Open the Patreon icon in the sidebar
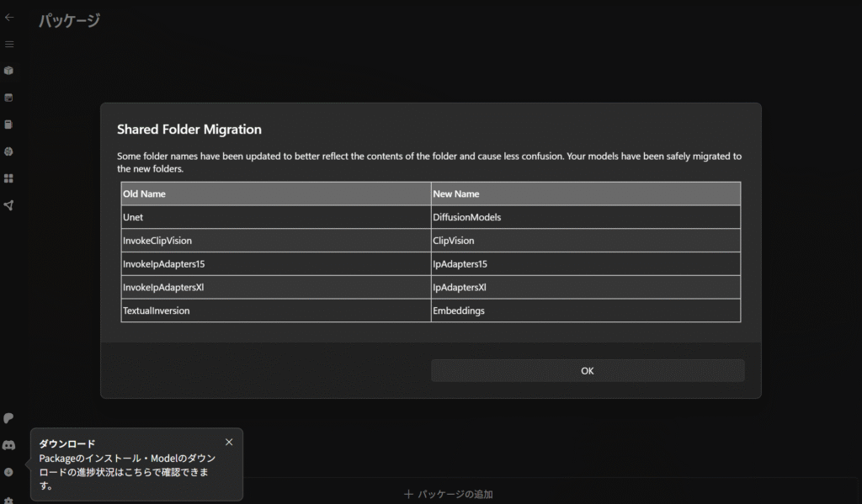Screen dimensions: 862x504 [x=9, y=418]
